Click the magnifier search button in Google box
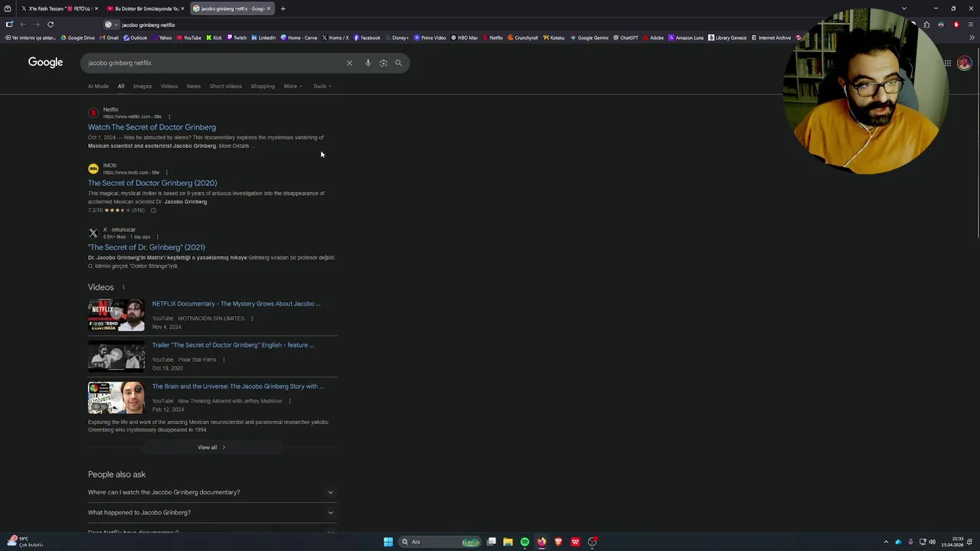Viewport: 980px width, 551px height. tap(398, 63)
